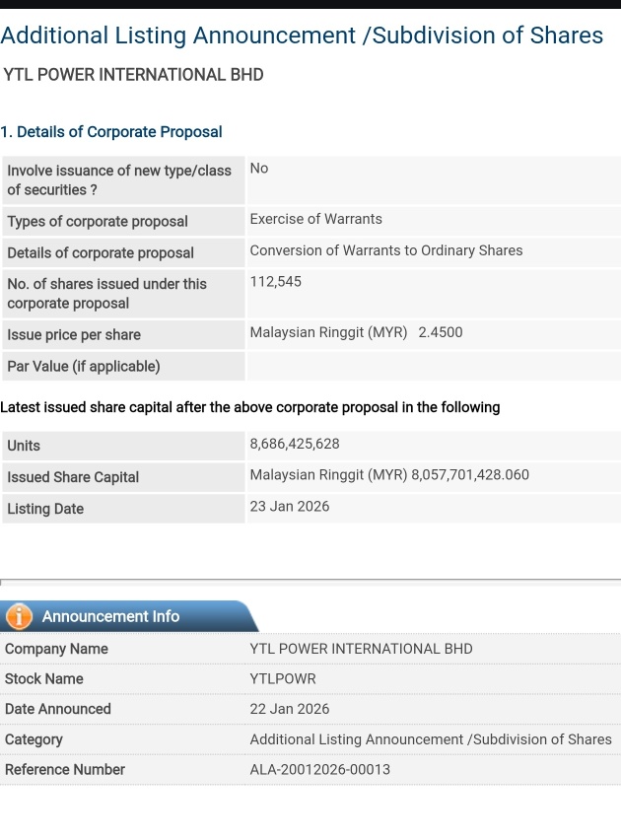Screen dimensions: 621x840
Task: Select the issue price 2.4500 value
Action: point(440,332)
